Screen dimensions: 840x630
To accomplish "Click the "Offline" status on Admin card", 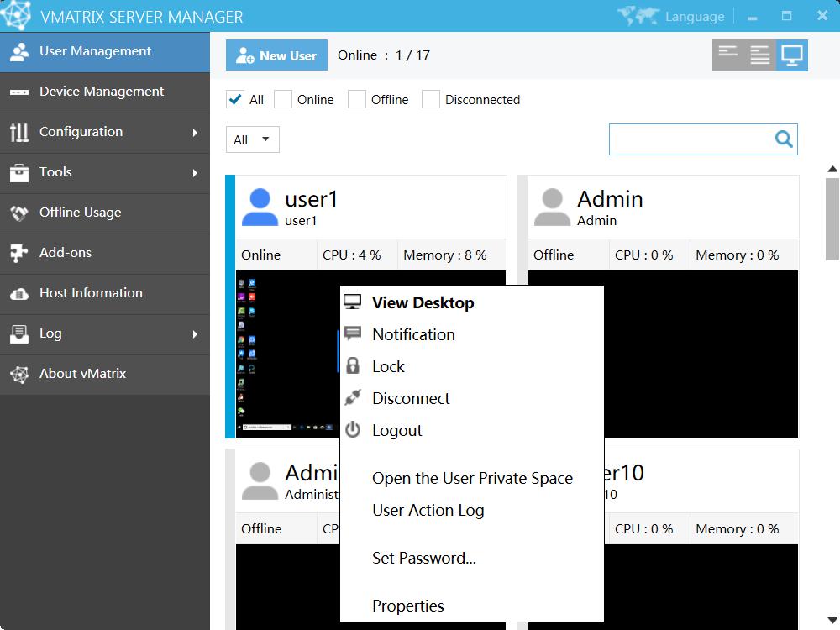I will point(554,255).
